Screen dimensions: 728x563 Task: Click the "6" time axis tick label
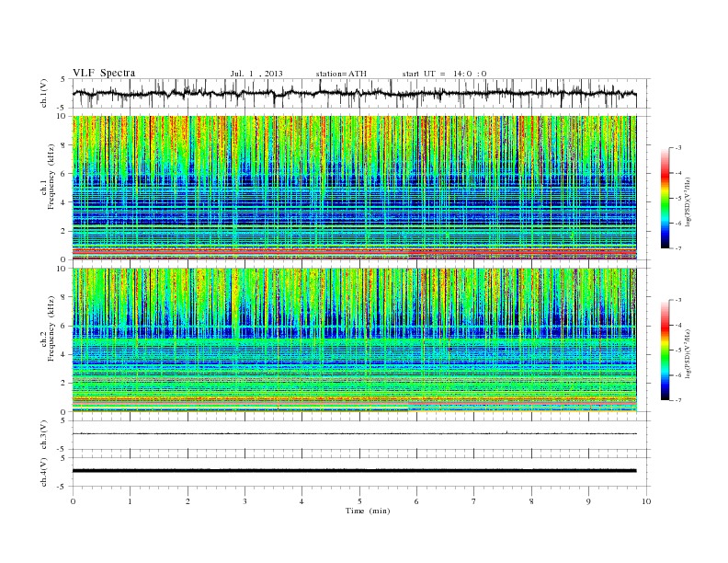[416, 501]
